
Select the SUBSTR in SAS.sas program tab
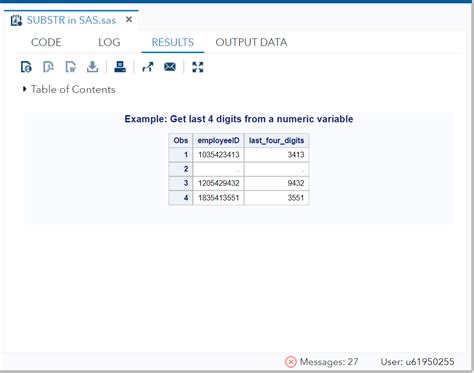pyautogui.click(x=71, y=20)
